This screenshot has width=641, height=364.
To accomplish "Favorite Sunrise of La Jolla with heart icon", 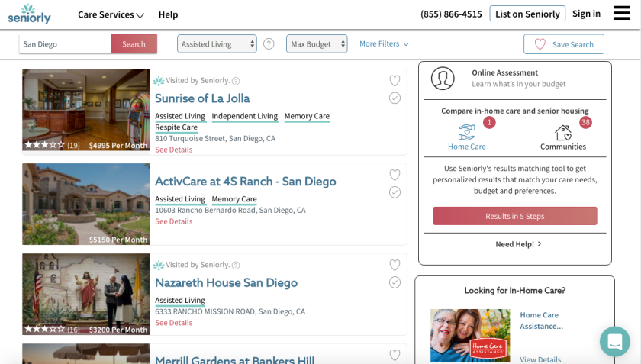I will pos(395,81).
